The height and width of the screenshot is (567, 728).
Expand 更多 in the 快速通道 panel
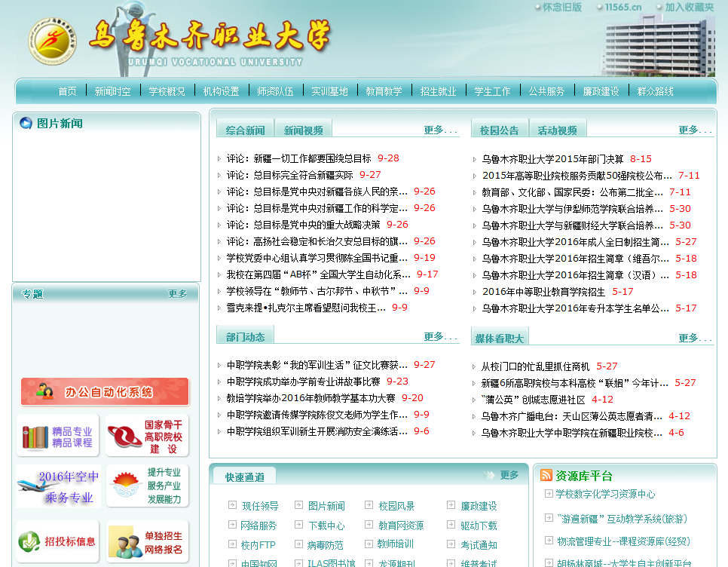509,475
